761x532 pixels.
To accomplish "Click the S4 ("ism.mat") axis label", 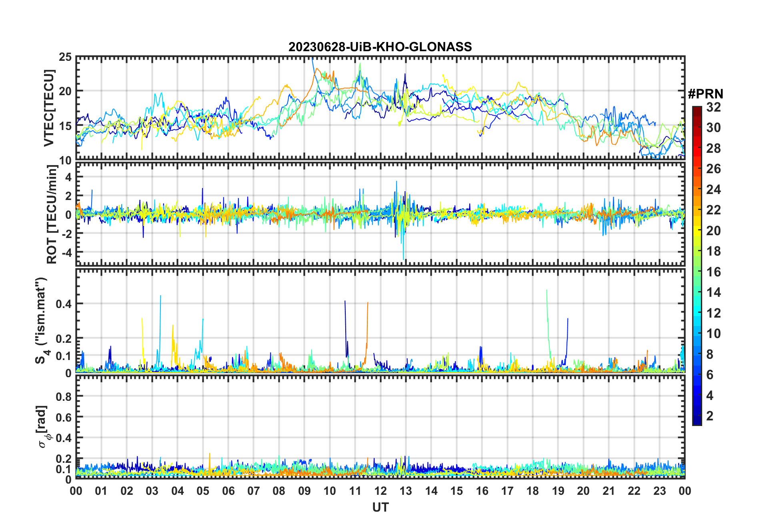I will tap(42, 321).
